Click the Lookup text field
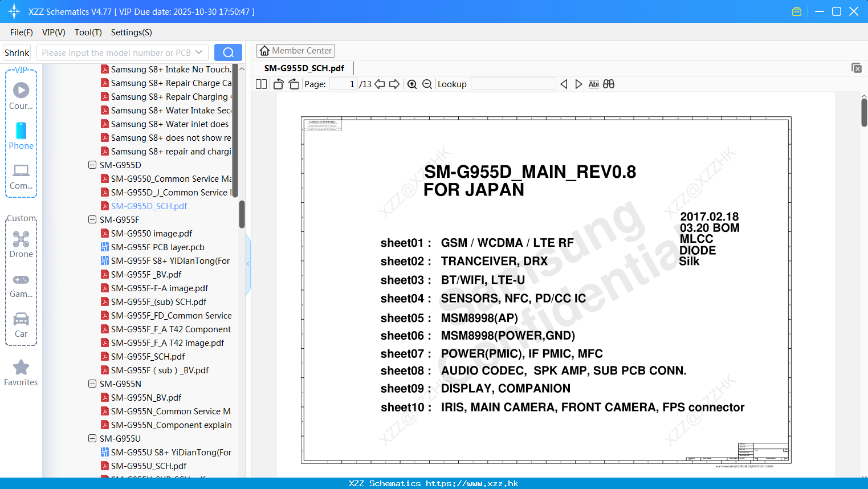Viewport: 868px width, 489px height. pos(513,84)
